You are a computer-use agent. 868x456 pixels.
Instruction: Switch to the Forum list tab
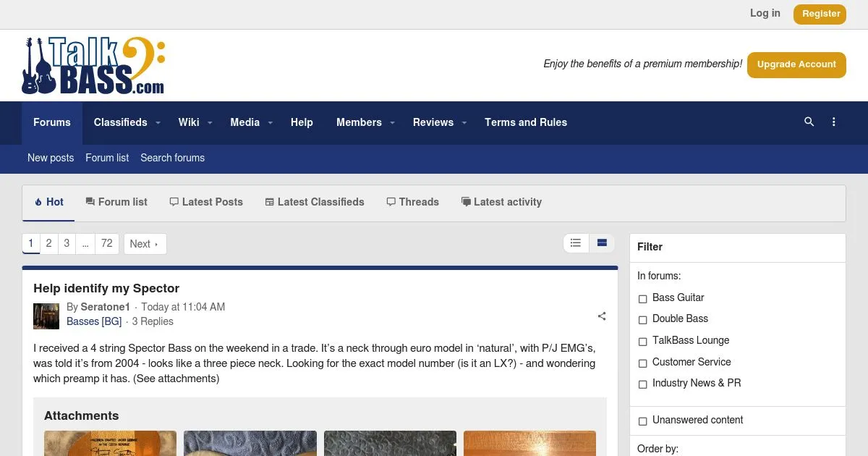[x=116, y=202]
